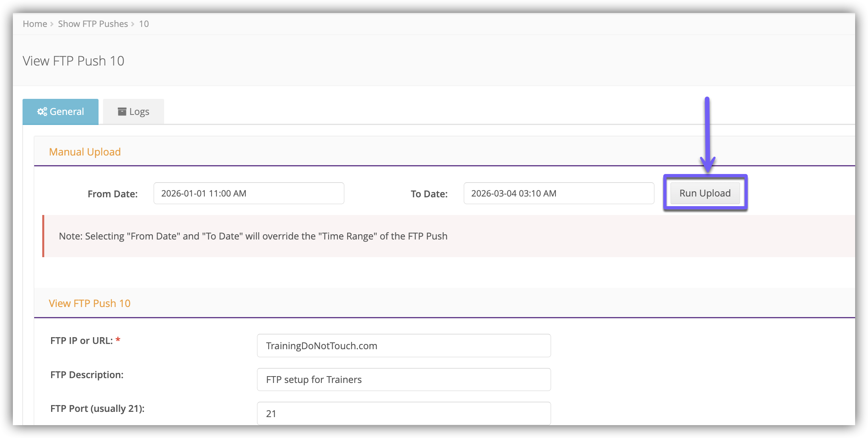Click the Manual Upload section heading
868x438 pixels.
click(x=85, y=152)
